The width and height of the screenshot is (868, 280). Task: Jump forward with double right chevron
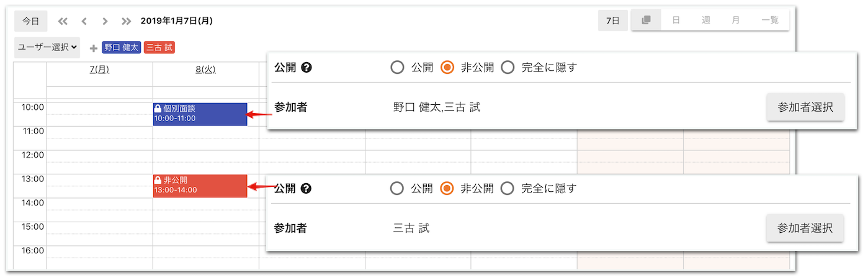[x=127, y=21]
